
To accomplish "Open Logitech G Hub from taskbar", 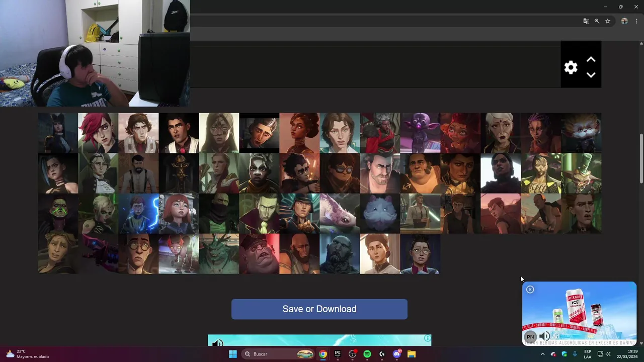I will pyautogui.click(x=382, y=354).
